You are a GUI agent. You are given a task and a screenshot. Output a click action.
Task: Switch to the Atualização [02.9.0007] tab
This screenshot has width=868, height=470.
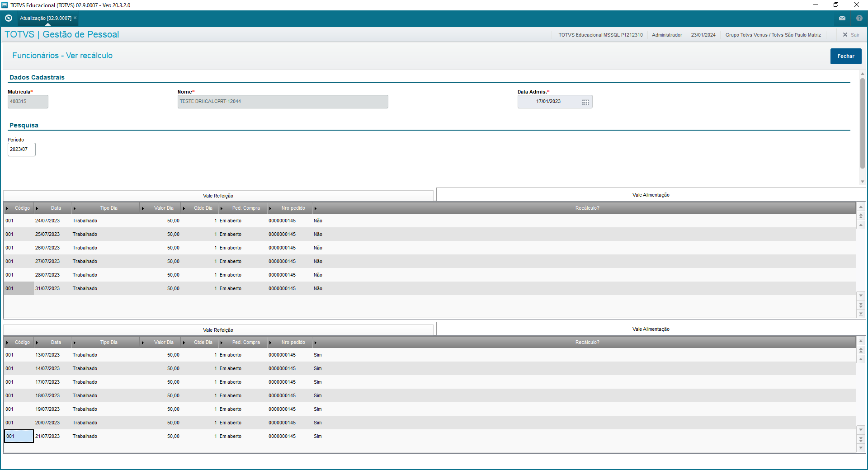[46, 18]
